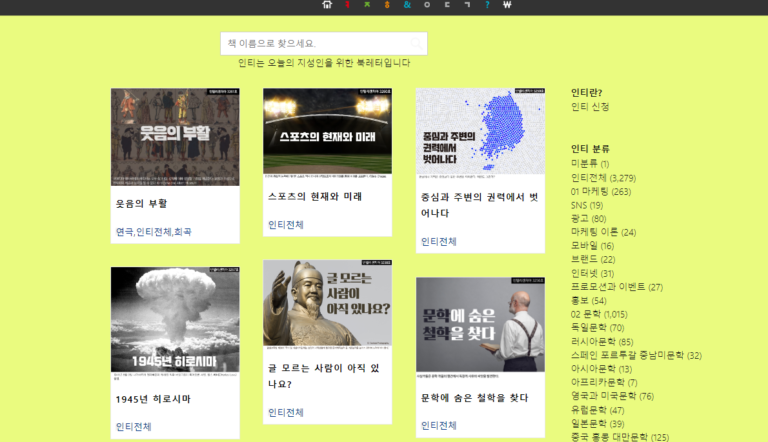Select the 모바일 (16) category

pos(592,246)
